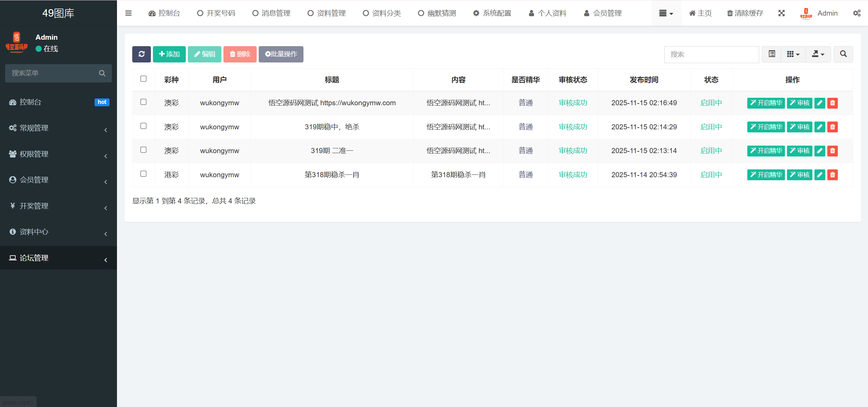
Task: Click pencil edit icon for 港彩 row
Action: coord(820,175)
